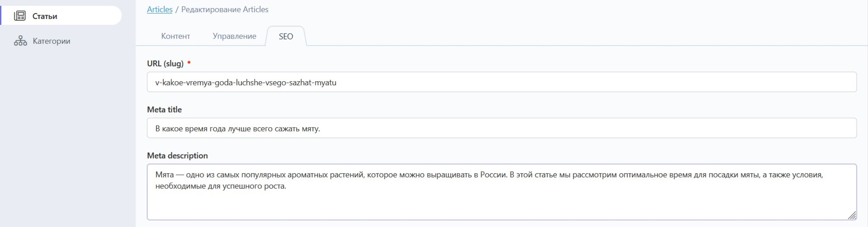
Task: Click the Meta description field label
Action: pos(177,156)
